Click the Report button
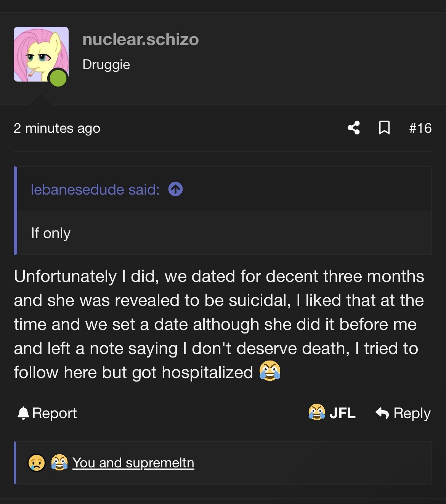 tap(47, 413)
